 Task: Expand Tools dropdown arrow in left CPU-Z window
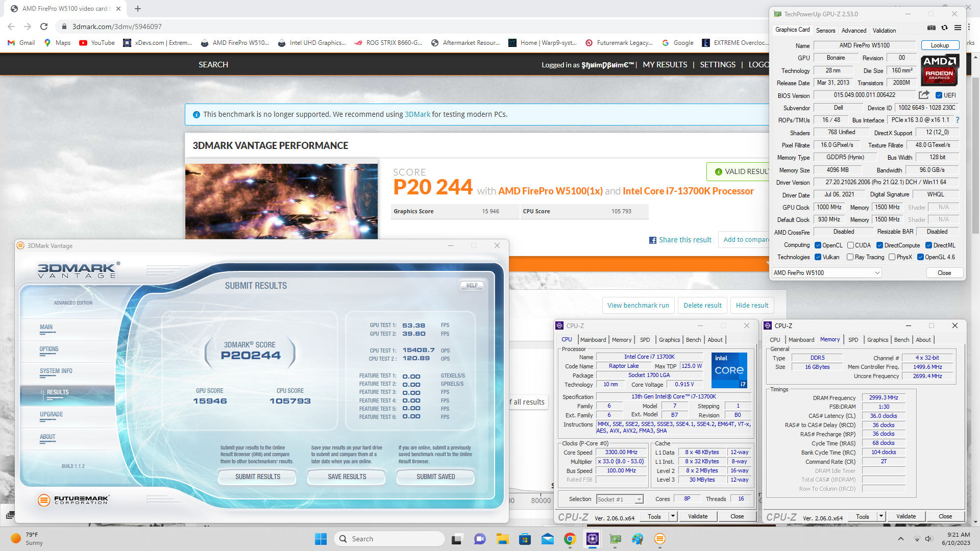point(673,516)
